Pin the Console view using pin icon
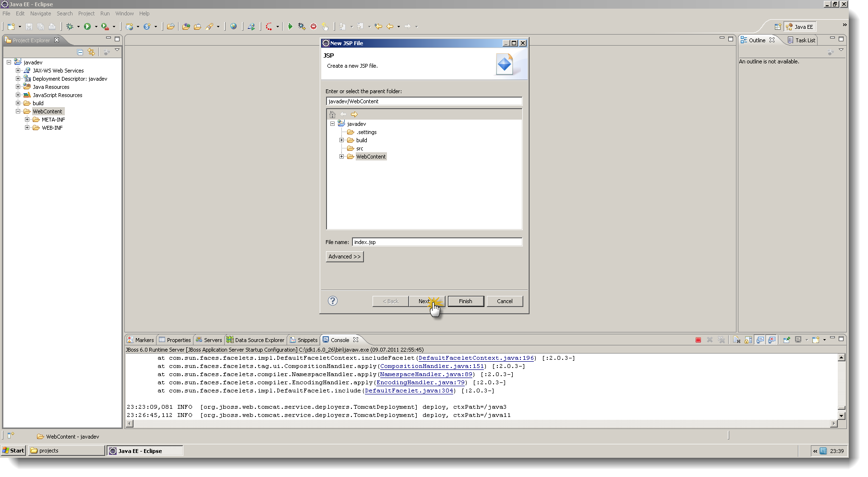The width and height of the screenshot is (868, 477). click(786, 340)
